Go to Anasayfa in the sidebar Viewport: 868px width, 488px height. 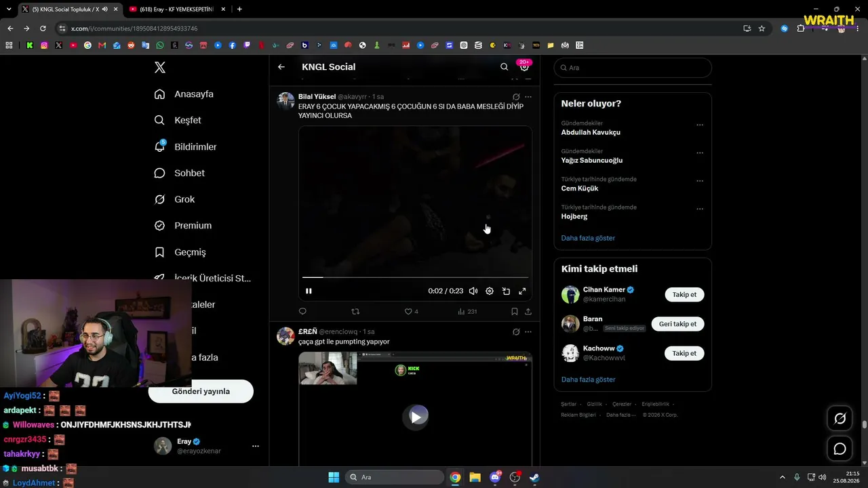coord(184,94)
